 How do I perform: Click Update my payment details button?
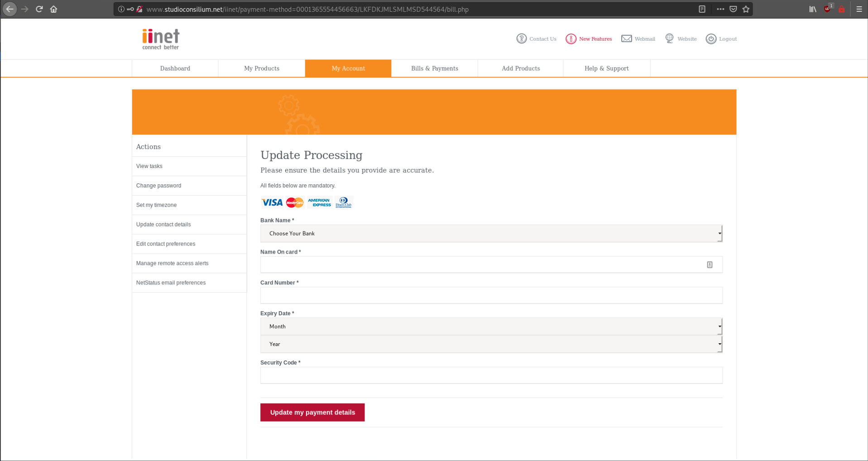coord(312,413)
